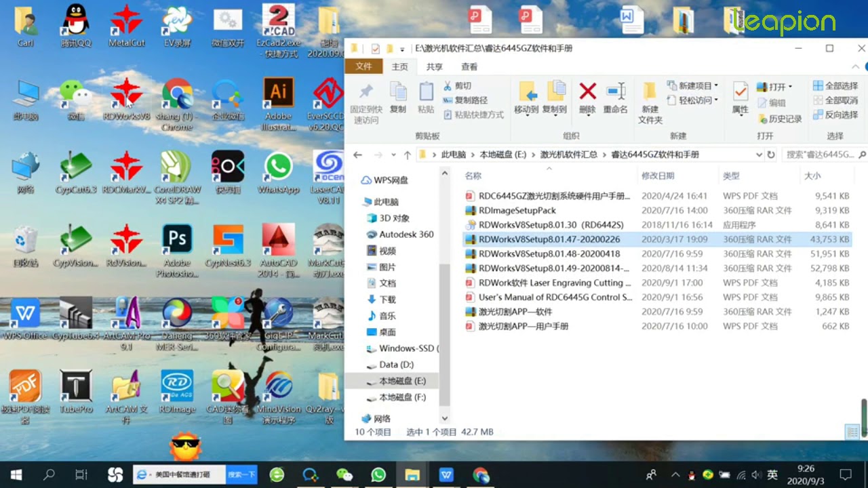Screen dimensions: 868x488
Task: Click the red 删除 (Delete) ribbon icon
Action: point(587,99)
